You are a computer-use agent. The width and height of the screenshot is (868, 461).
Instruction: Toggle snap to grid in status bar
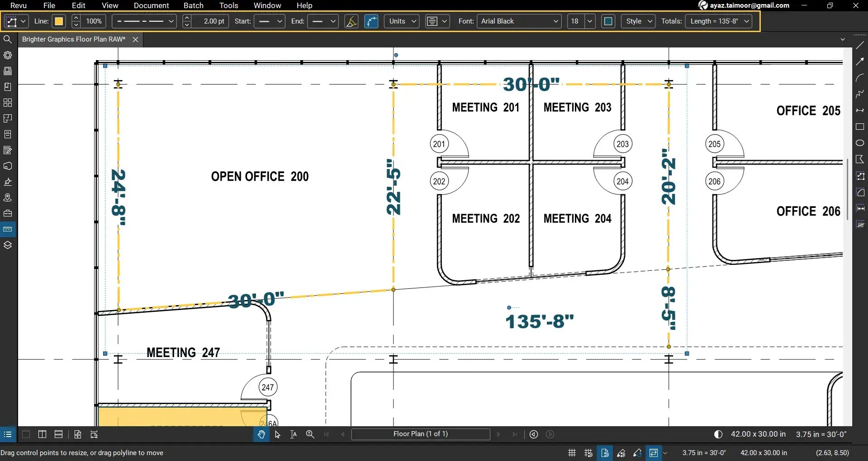[x=588, y=452]
